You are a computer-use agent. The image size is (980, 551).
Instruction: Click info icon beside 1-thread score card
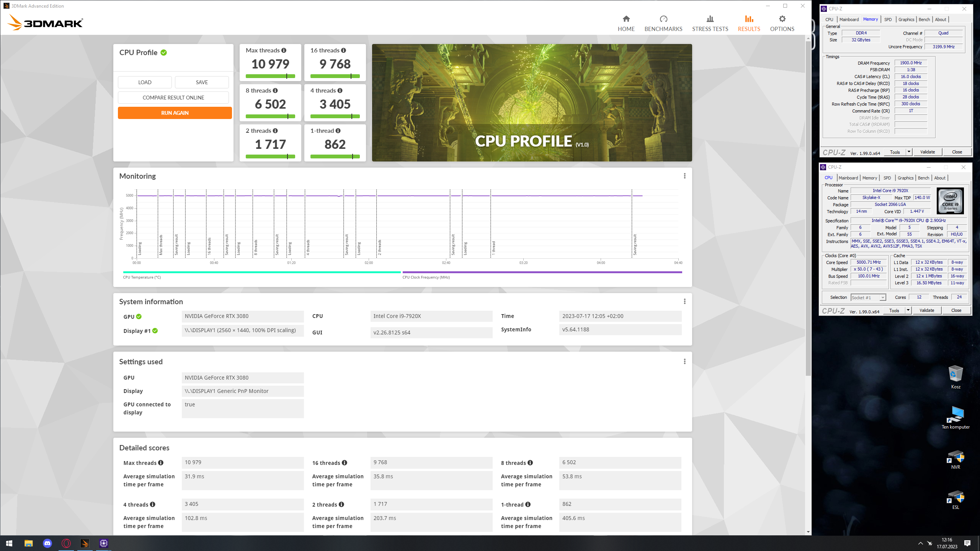coord(338,130)
